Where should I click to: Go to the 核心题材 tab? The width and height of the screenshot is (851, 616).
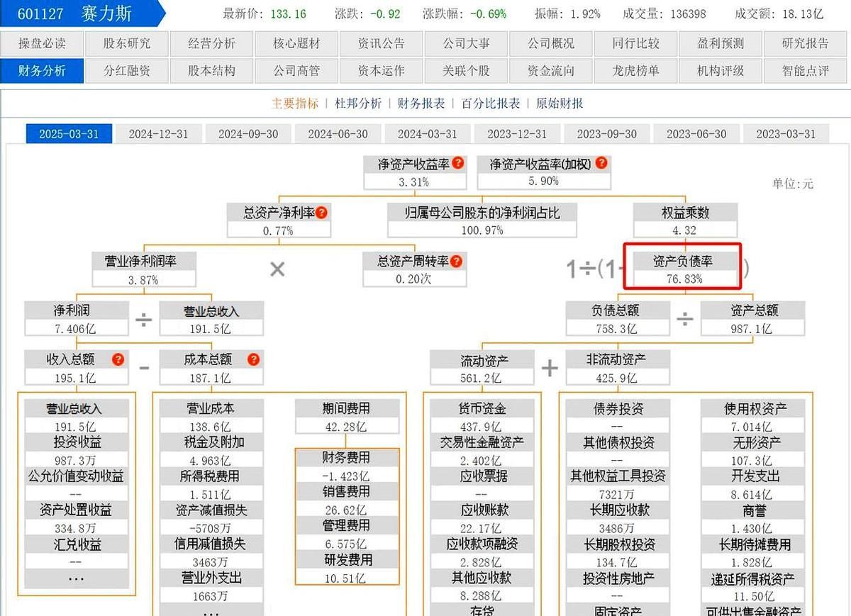pyautogui.click(x=296, y=43)
